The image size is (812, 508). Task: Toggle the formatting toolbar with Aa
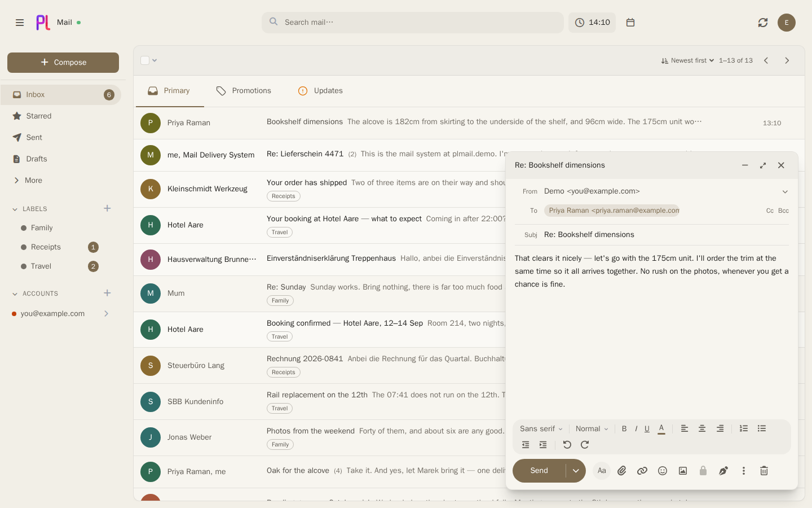pyautogui.click(x=602, y=471)
